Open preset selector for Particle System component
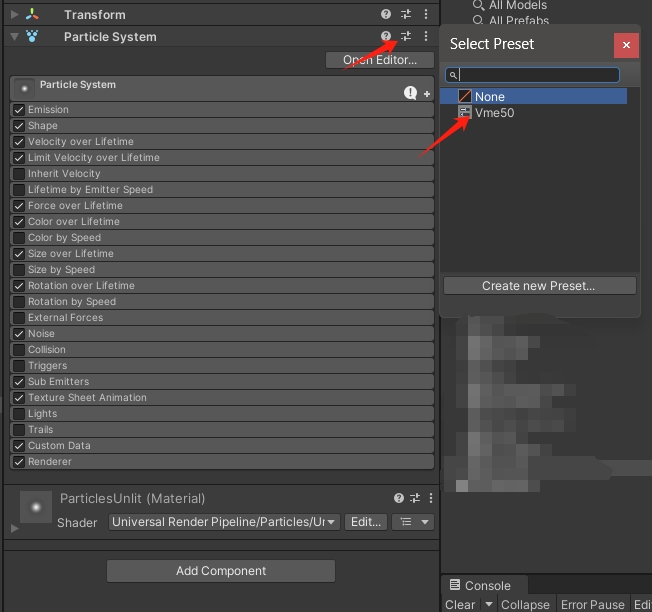 click(406, 37)
